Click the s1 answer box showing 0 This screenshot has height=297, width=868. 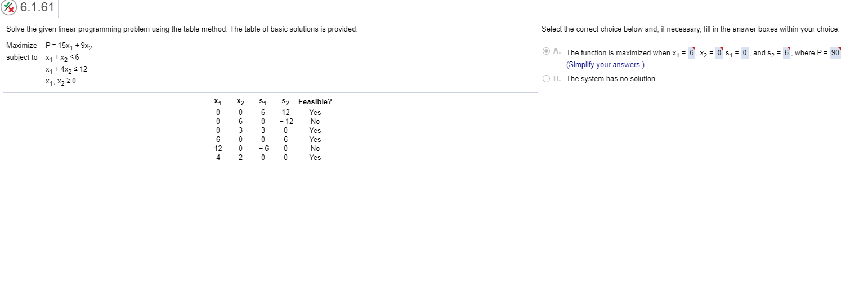click(x=745, y=52)
